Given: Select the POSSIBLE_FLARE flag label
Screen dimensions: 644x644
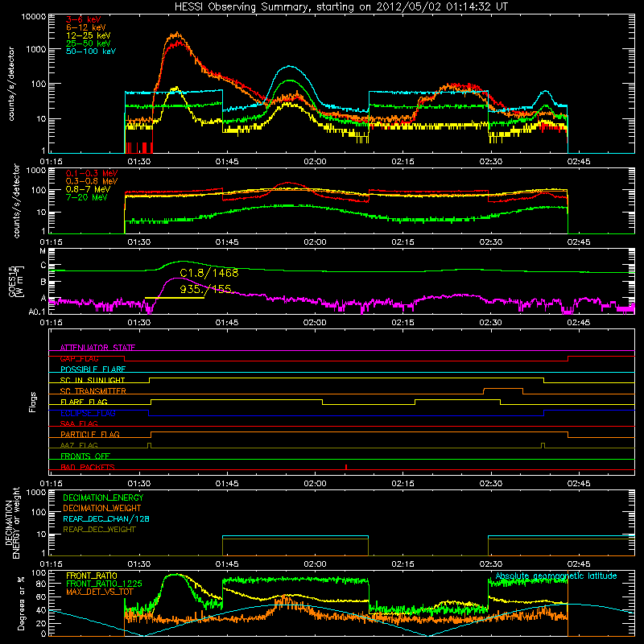Looking at the screenshot, I should click(93, 369).
